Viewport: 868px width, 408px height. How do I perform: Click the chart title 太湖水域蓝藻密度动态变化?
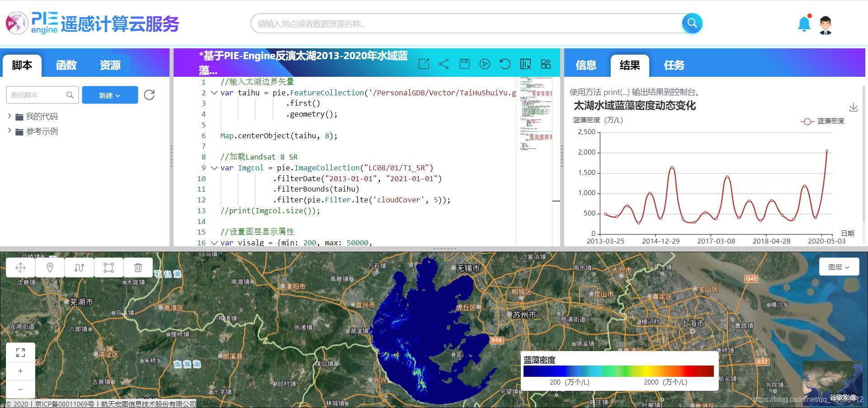[635, 106]
